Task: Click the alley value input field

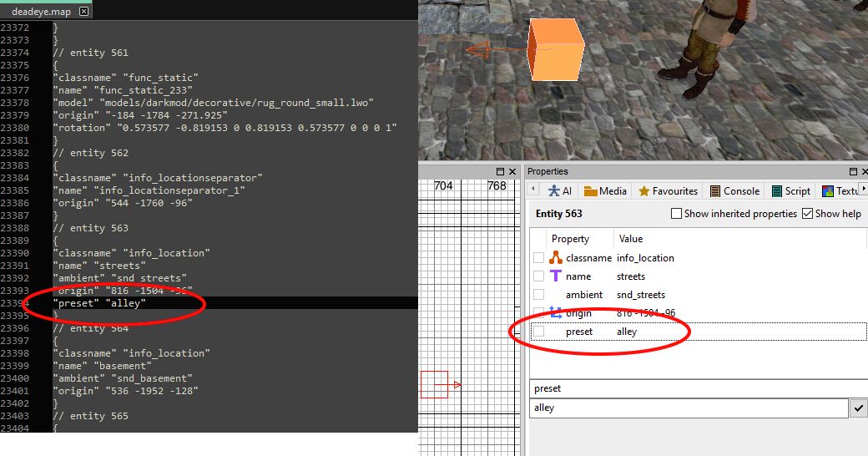Action: [689, 408]
